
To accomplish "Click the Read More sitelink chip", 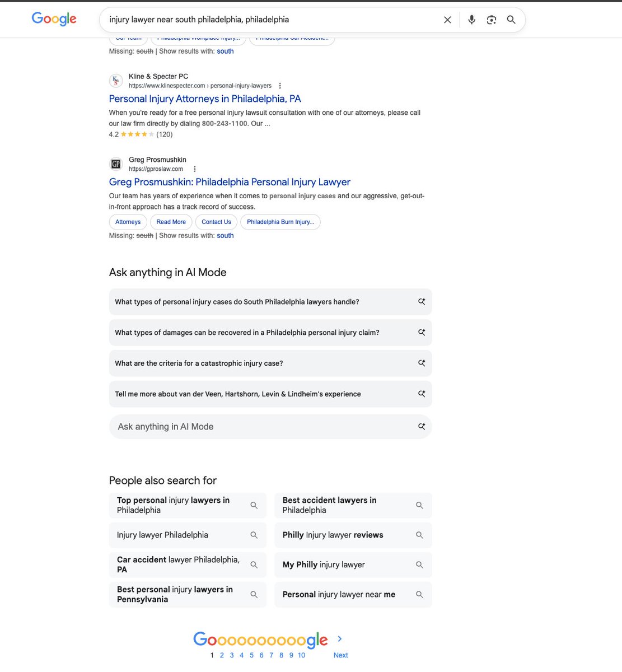I will (x=171, y=222).
